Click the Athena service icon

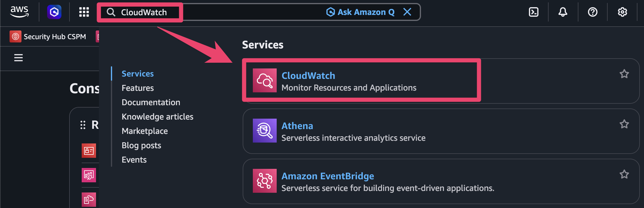click(264, 131)
